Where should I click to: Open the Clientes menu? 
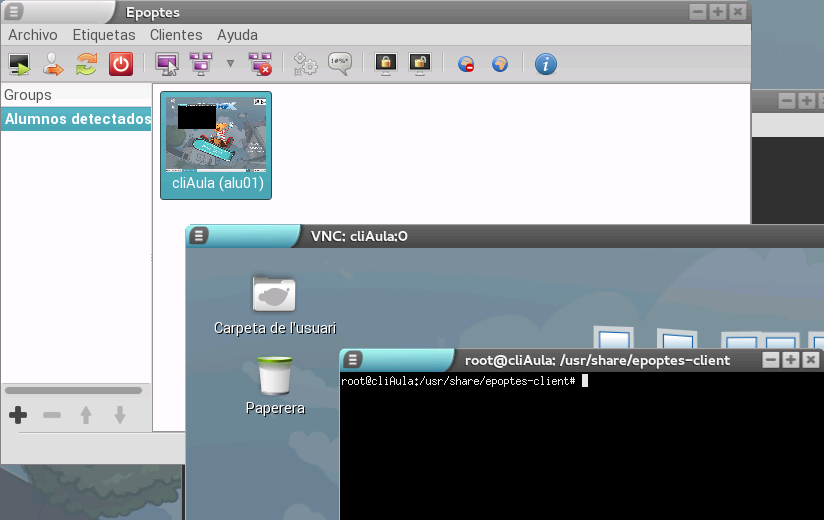click(176, 35)
